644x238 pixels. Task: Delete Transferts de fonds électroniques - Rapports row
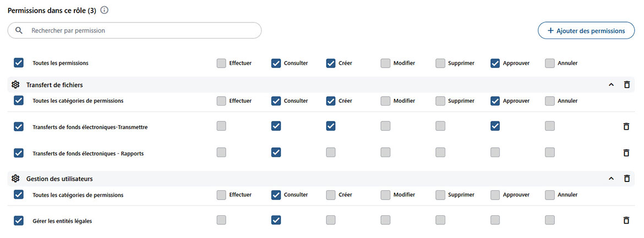[626, 153]
